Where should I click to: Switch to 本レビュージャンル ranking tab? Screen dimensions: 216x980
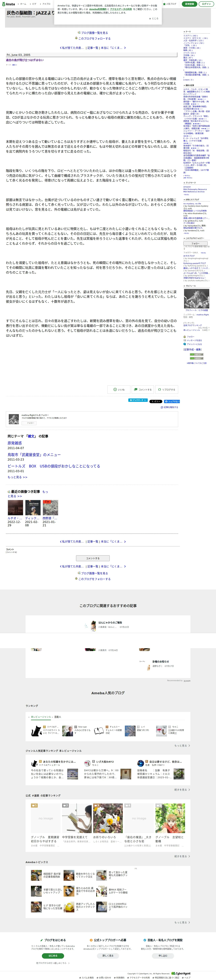(x=41, y=717)
